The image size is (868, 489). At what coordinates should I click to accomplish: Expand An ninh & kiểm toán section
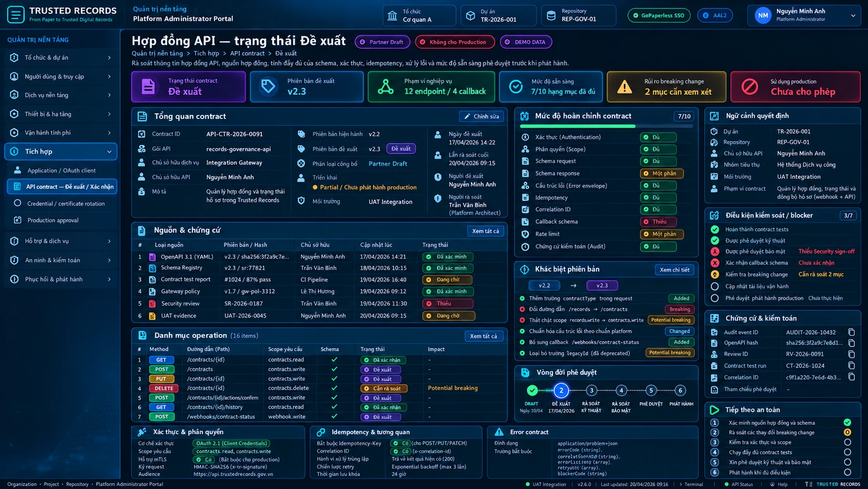61,260
